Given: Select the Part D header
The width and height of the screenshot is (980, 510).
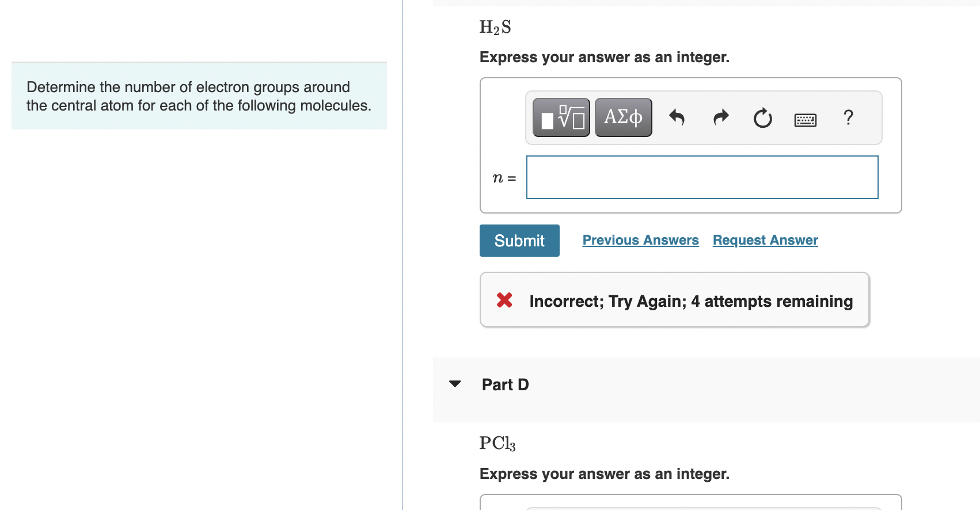Looking at the screenshot, I should tap(504, 384).
